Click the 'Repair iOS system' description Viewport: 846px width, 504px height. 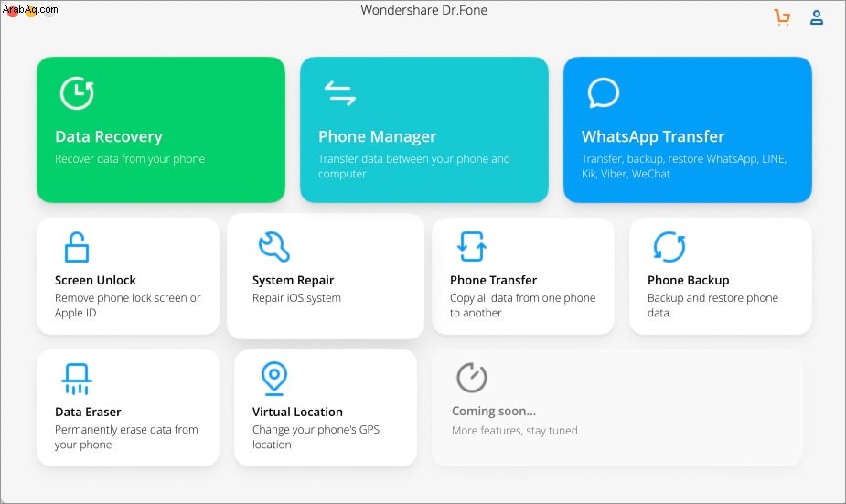(296, 298)
